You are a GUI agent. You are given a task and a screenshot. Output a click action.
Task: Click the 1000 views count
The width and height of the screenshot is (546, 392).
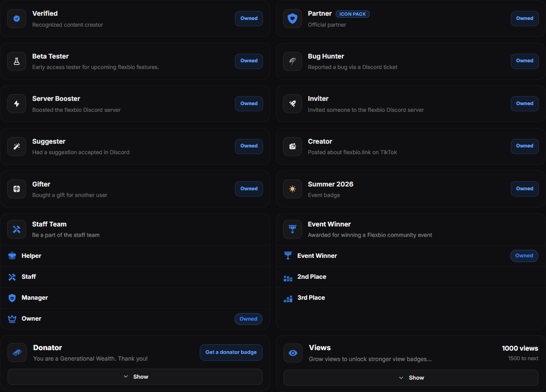click(x=520, y=348)
